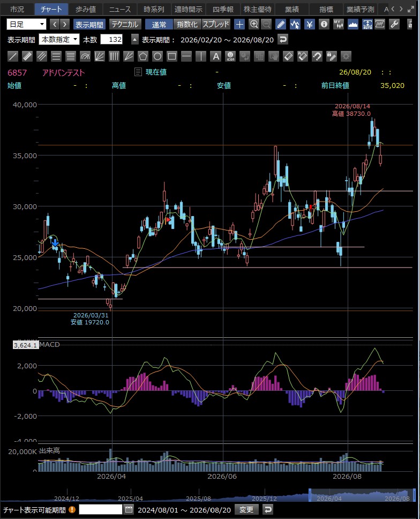
Task: Open the 日足 timeframe dropdown
Action: [26, 25]
